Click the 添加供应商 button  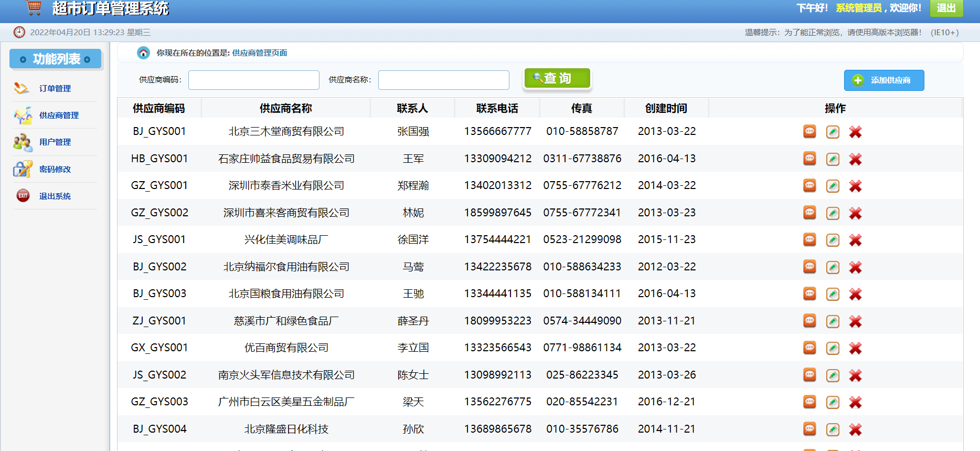pyautogui.click(x=883, y=80)
